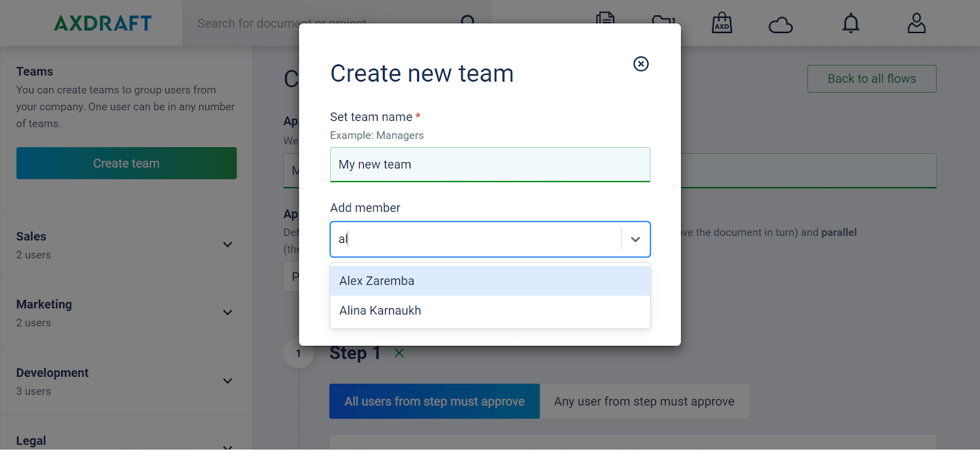The image size is (980, 450).
Task: Toggle the Add member dropdown arrow
Action: pos(636,239)
